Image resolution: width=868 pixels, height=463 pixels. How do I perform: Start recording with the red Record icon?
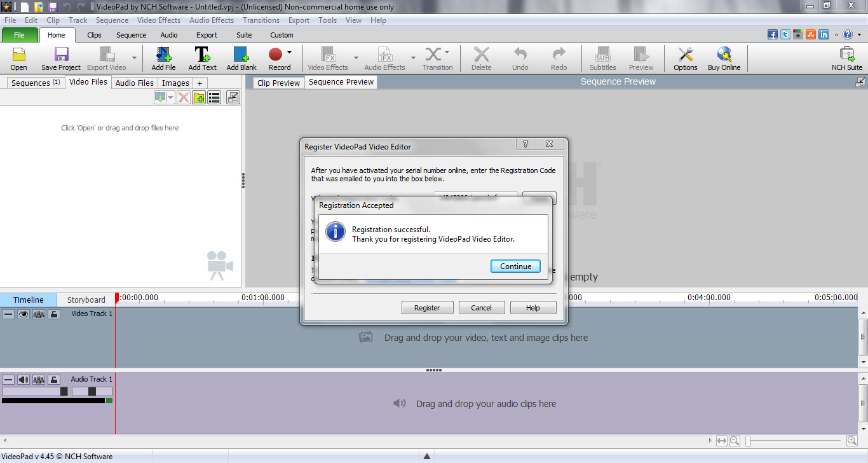tap(275, 54)
